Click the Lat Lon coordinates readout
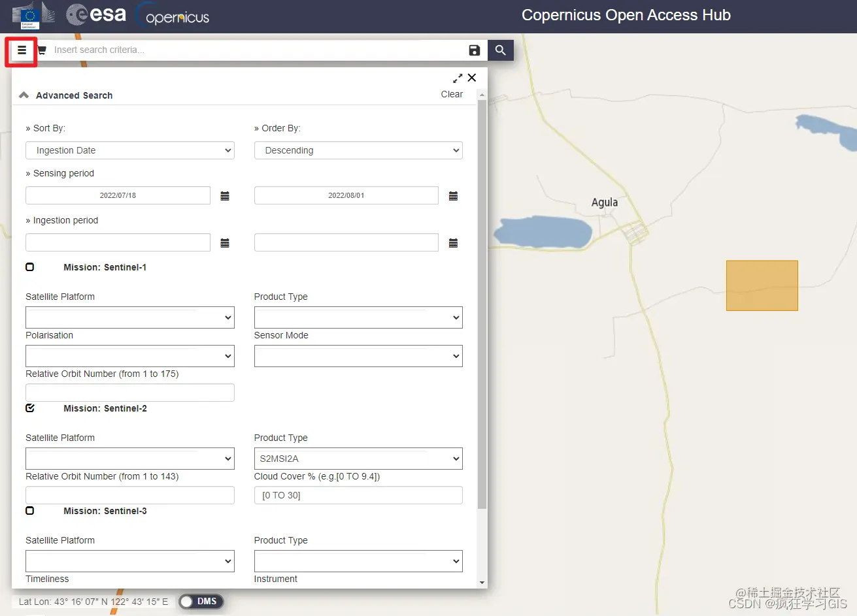Image resolution: width=857 pixels, height=616 pixels. point(93,602)
